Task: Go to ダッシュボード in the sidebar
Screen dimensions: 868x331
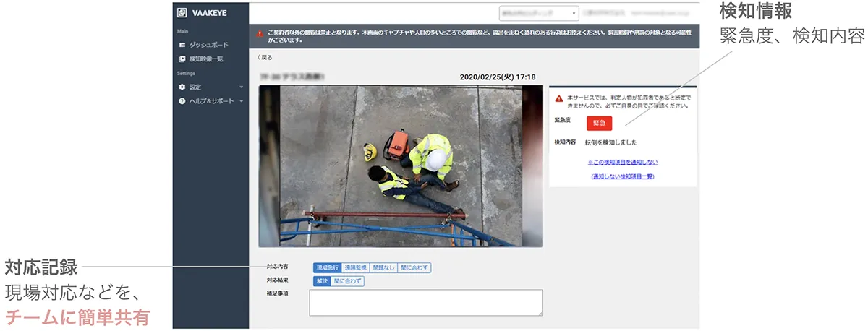Action: [209, 45]
